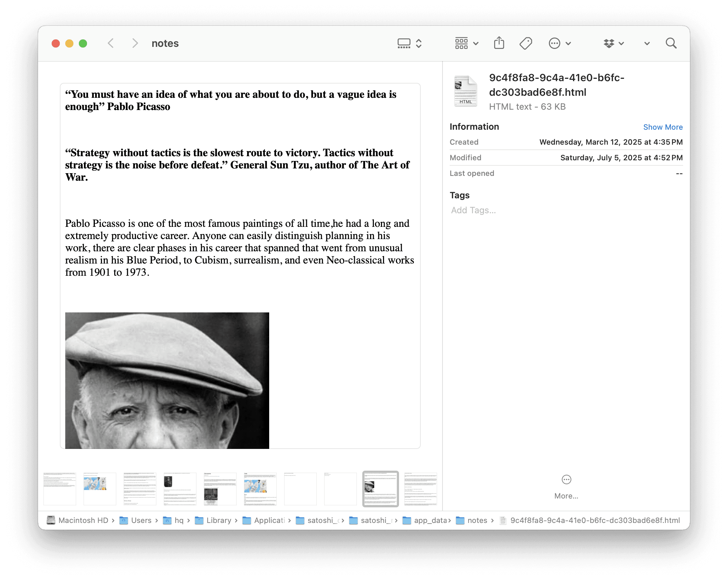
Task: Click the Add Tags field
Action: click(473, 210)
